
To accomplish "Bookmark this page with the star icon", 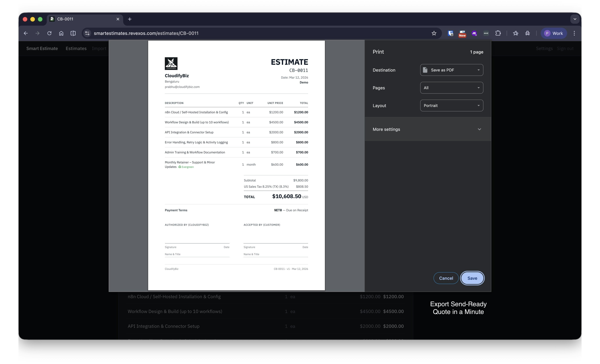I will tap(434, 33).
